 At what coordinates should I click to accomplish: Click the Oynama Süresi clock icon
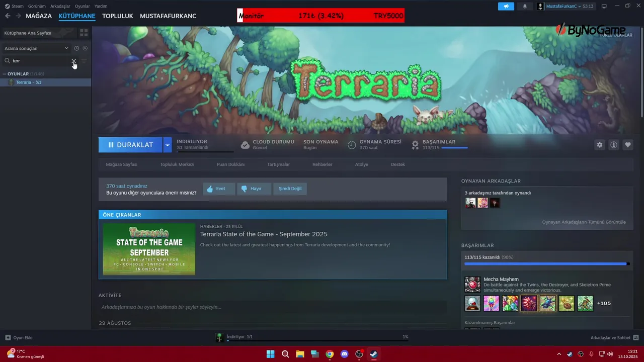pyautogui.click(x=352, y=145)
